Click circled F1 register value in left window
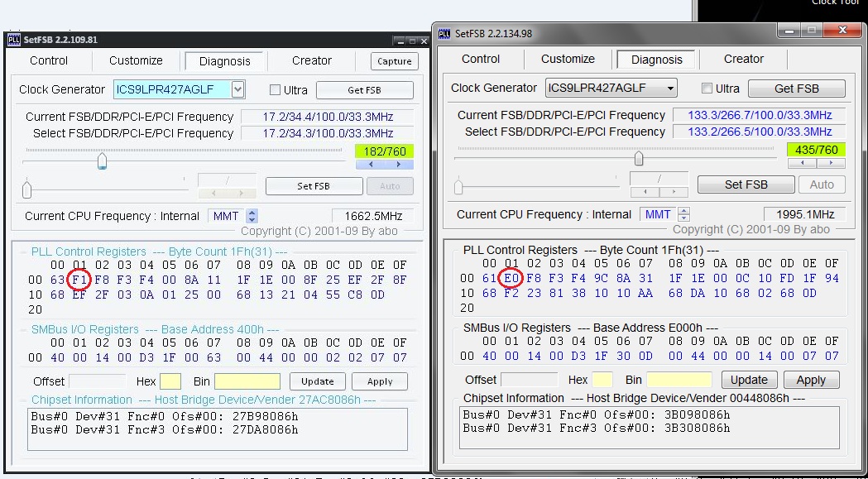 coord(79,280)
